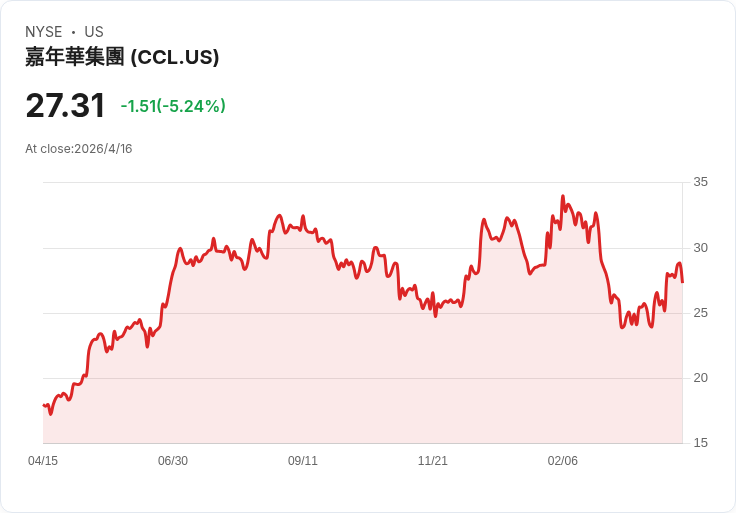Click the 02/06 date axis label
The image size is (736, 513).
pyautogui.click(x=563, y=461)
